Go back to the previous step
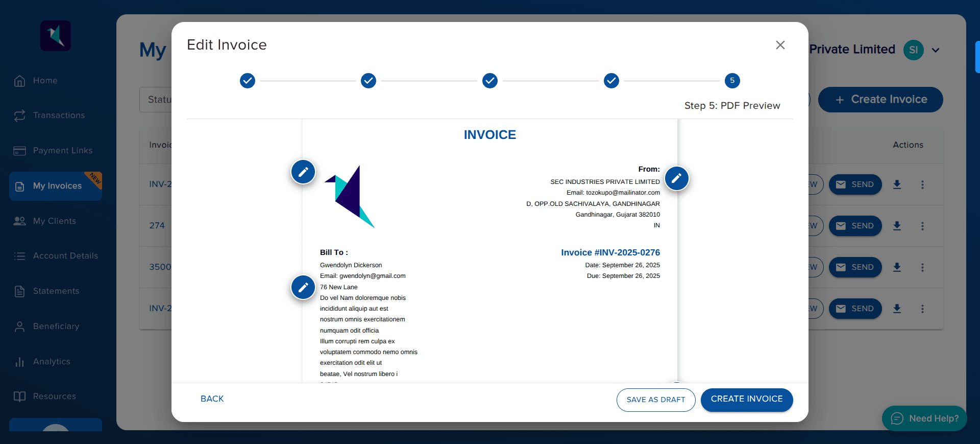This screenshot has width=980, height=444. click(x=212, y=399)
